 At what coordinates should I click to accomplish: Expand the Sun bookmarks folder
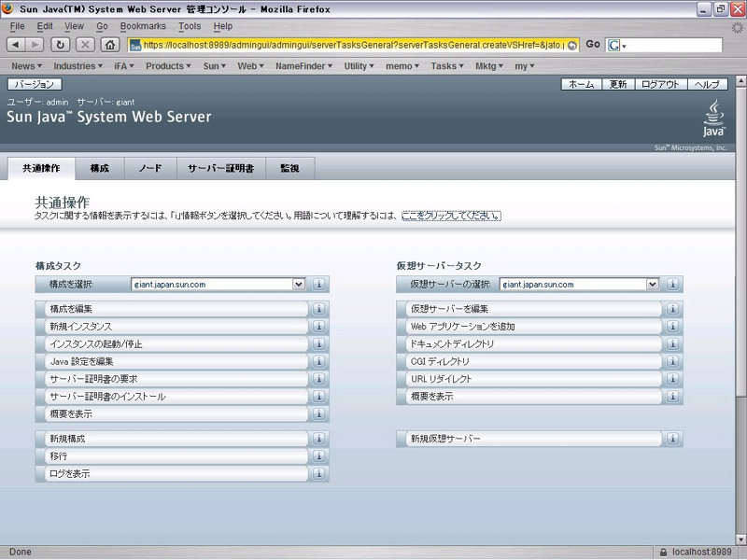tap(215, 66)
